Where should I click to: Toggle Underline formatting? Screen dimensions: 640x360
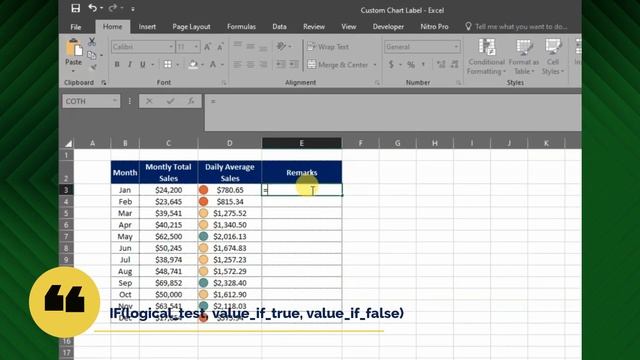(143, 64)
